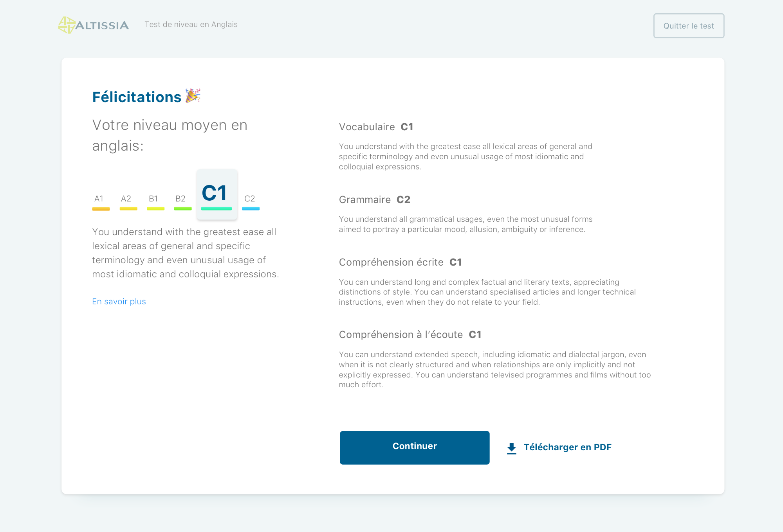The height and width of the screenshot is (532, 783).
Task: Select the A1 level marker
Action: (99, 199)
